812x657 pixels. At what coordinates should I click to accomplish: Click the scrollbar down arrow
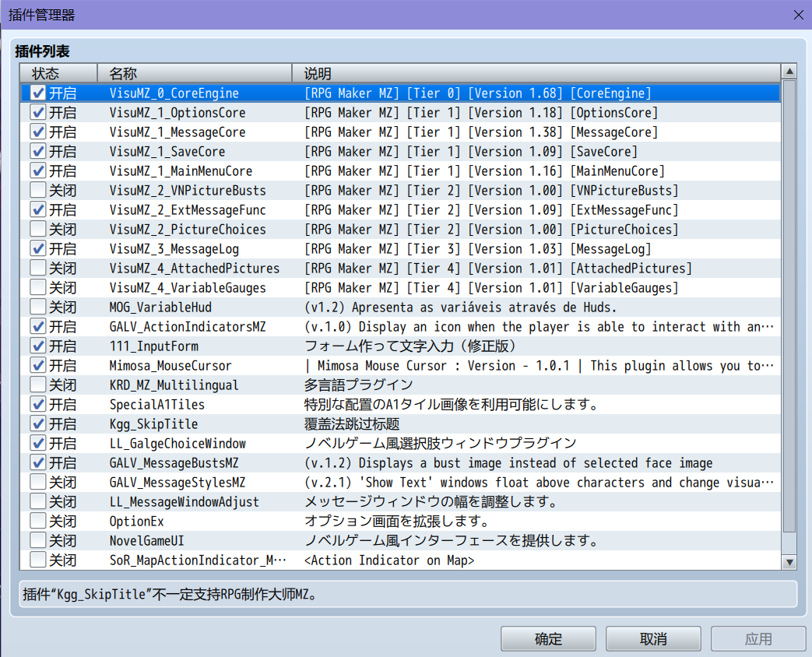[789, 562]
